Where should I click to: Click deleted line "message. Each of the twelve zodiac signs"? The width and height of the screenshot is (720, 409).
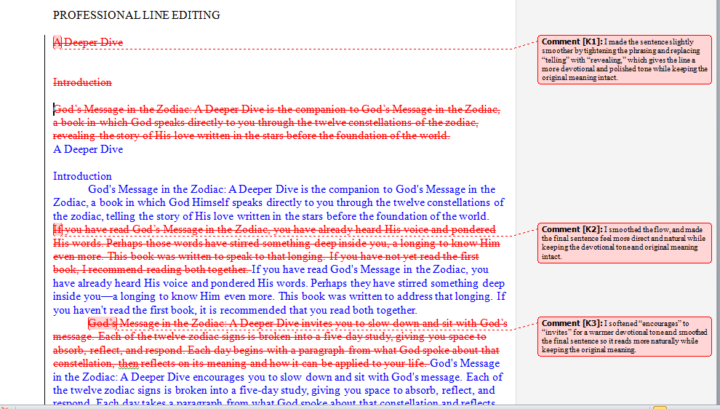pyautogui.click(x=270, y=337)
